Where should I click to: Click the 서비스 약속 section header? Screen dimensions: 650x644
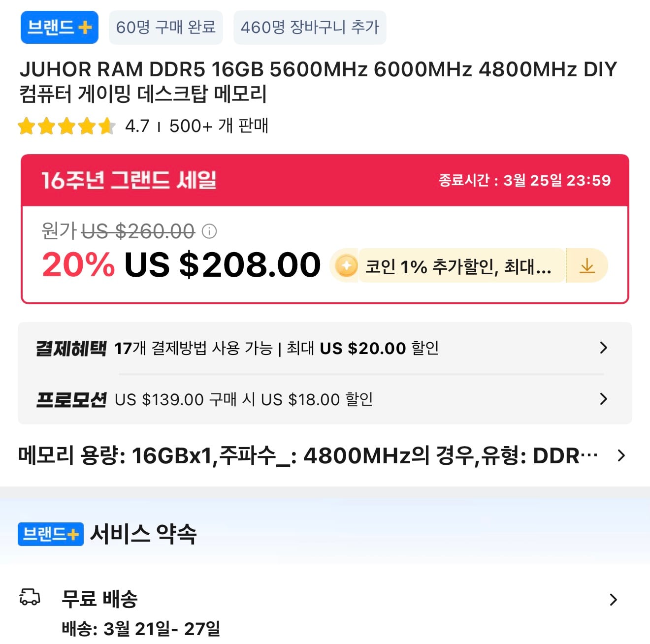pyautogui.click(x=143, y=534)
